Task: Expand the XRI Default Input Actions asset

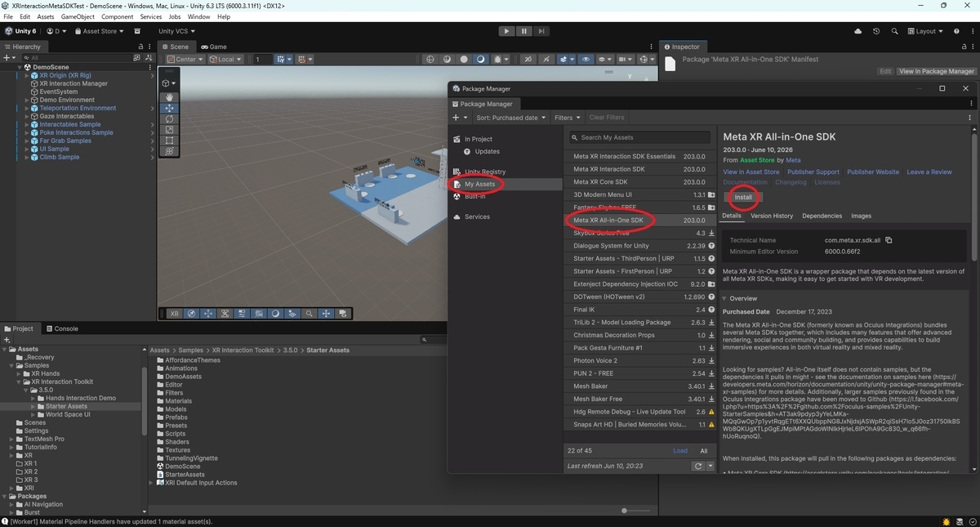Action: [153, 483]
